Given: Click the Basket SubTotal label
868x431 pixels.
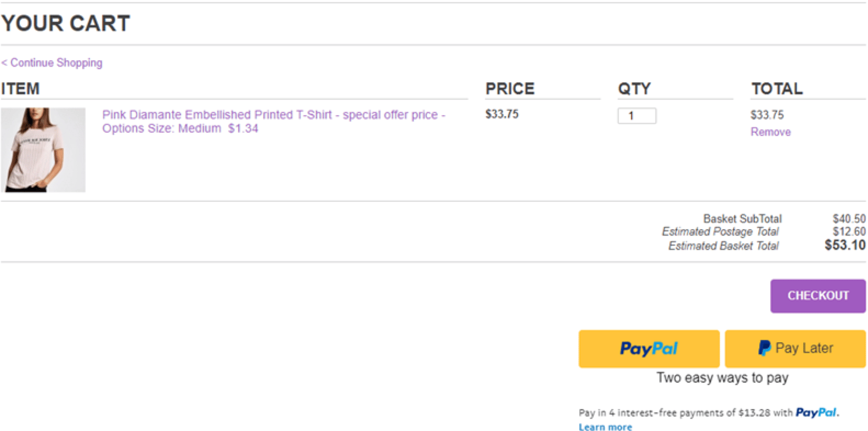Looking at the screenshot, I should [x=743, y=218].
